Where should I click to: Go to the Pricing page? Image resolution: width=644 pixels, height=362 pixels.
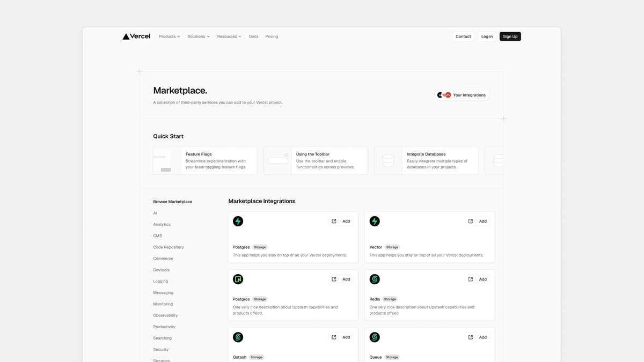[271, 36]
